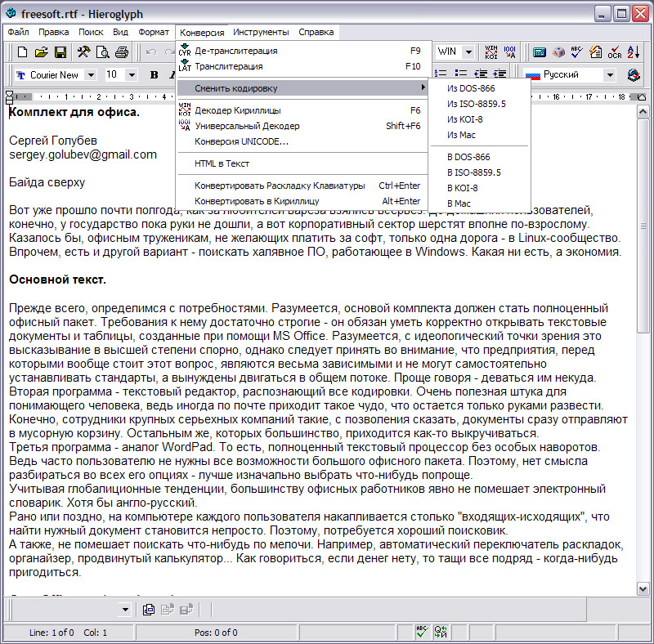Viewport: 654px width, 644px height.
Task: Toggle Bold formatting button
Action: click(x=154, y=74)
